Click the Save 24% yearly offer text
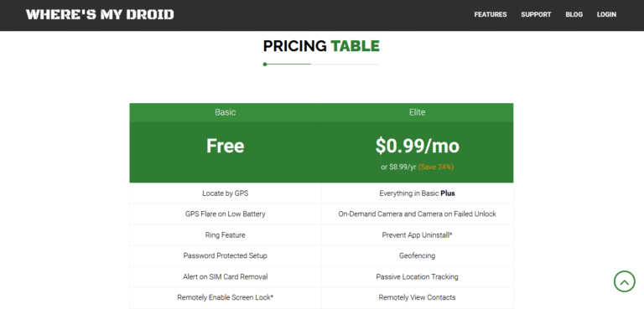 point(436,167)
